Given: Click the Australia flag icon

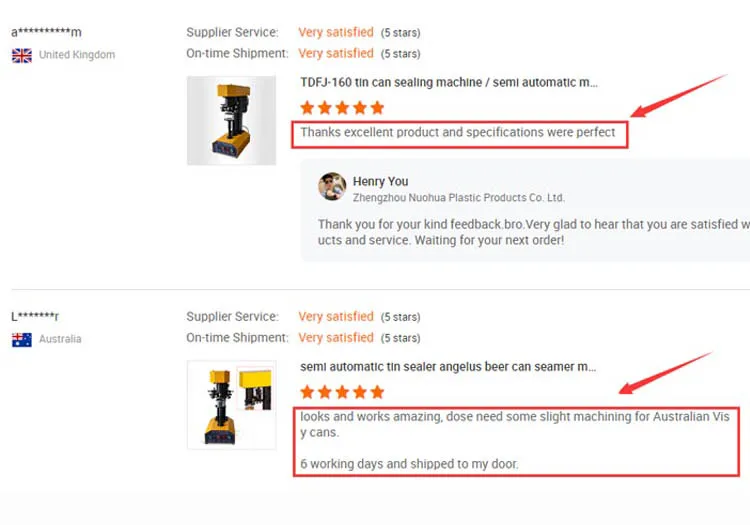Looking at the screenshot, I should point(22,339).
